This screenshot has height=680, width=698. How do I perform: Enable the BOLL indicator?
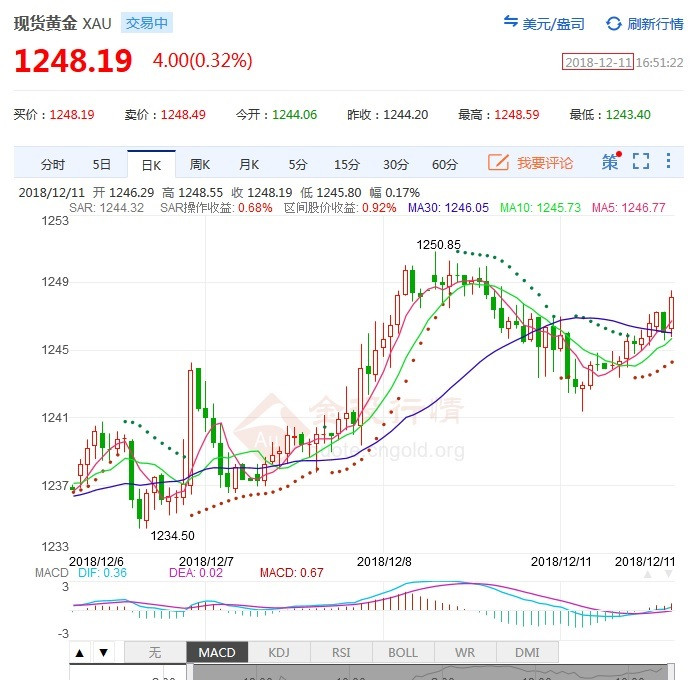[402, 653]
